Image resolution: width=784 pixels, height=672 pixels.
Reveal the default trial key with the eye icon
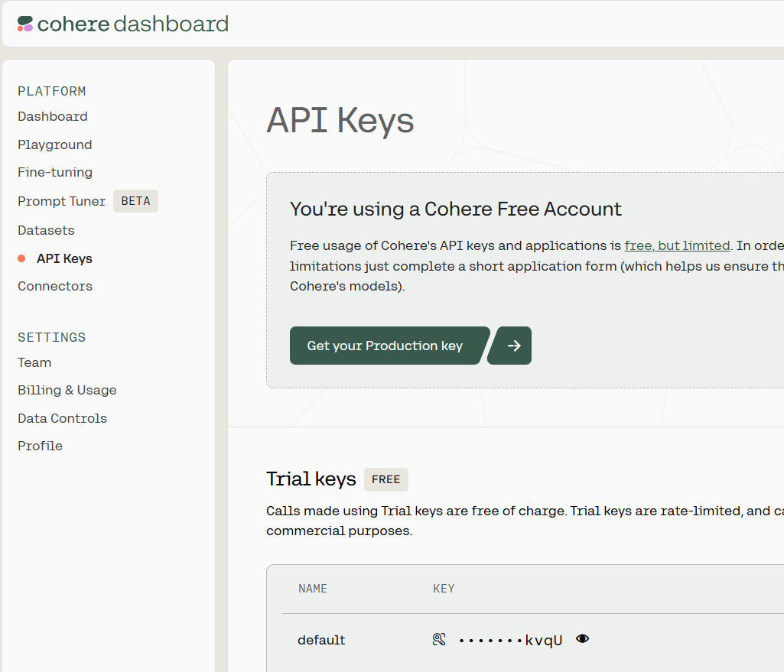583,639
